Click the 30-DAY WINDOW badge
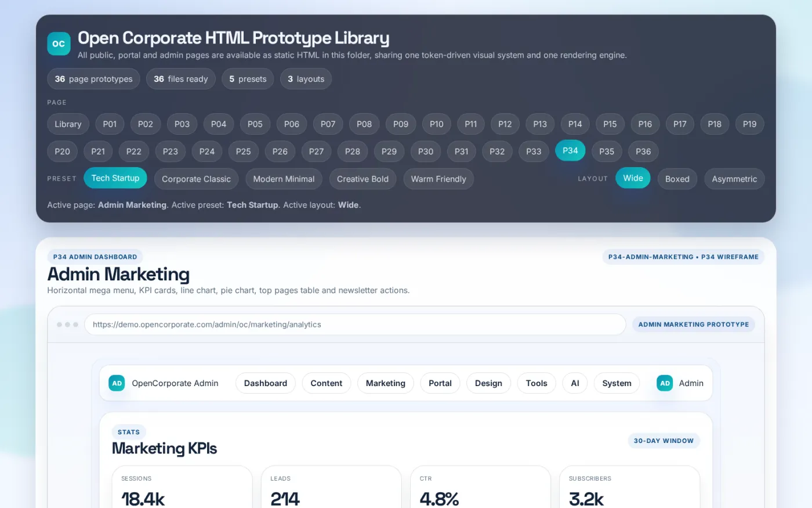The width and height of the screenshot is (812, 508). (664, 441)
